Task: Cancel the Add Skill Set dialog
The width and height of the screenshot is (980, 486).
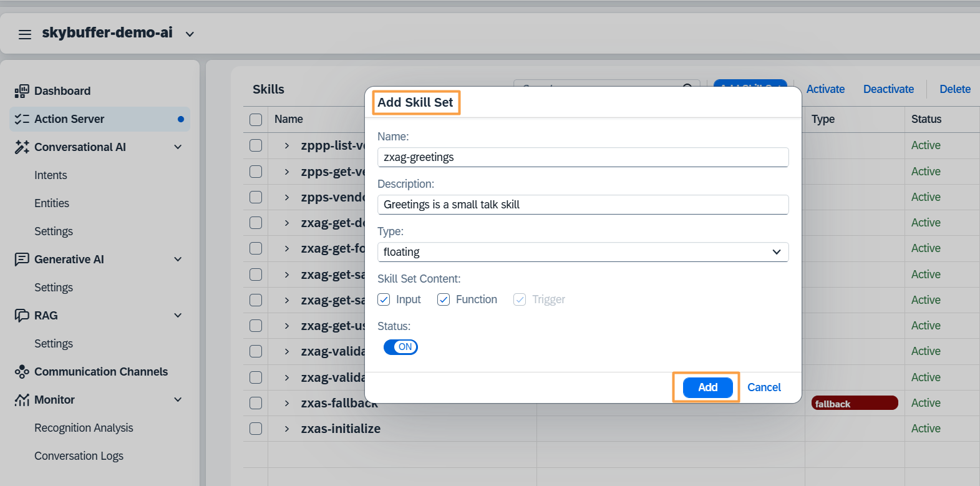Action: (764, 387)
